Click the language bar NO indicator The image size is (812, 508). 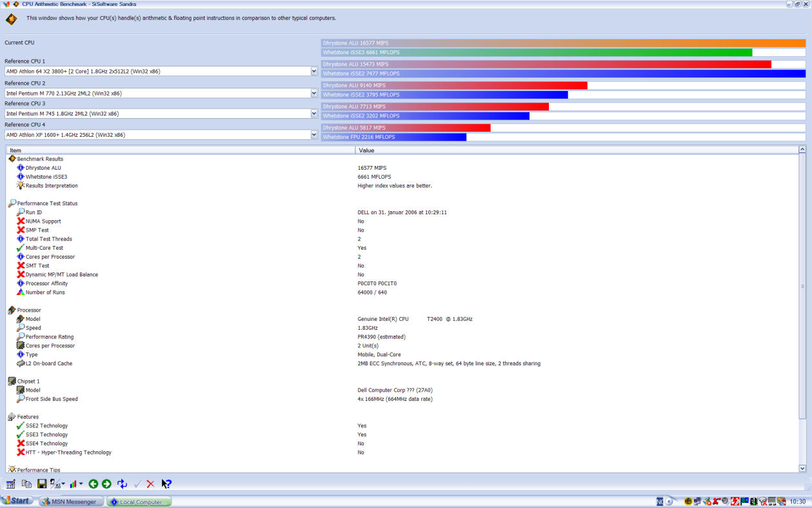(x=660, y=502)
